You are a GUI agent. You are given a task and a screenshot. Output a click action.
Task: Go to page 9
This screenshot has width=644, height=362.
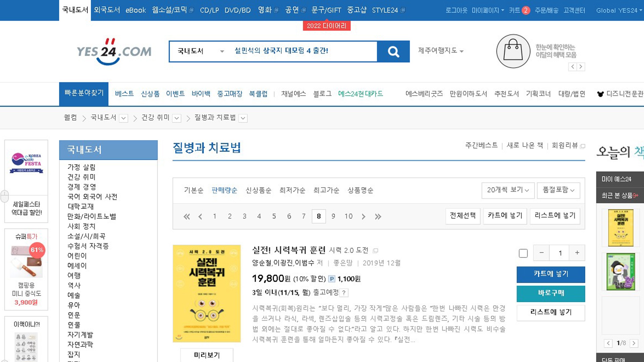[x=333, y=217]
